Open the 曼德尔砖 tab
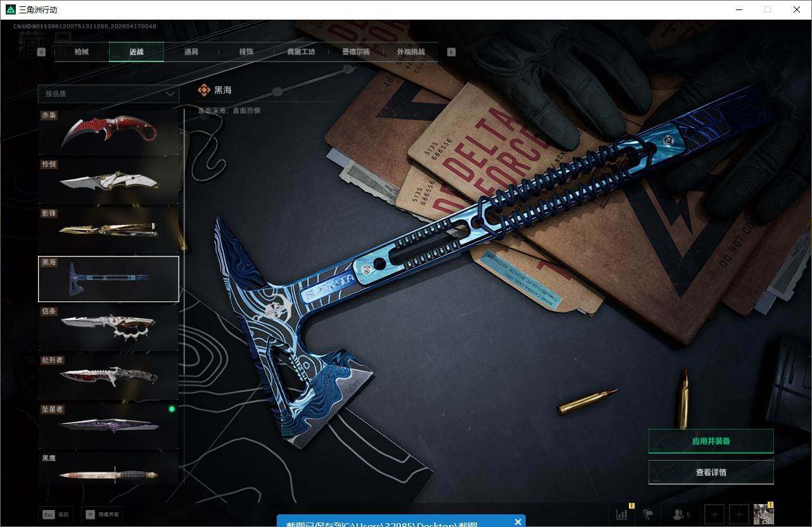The image size is (812, 527). click(x=356, y=52)
